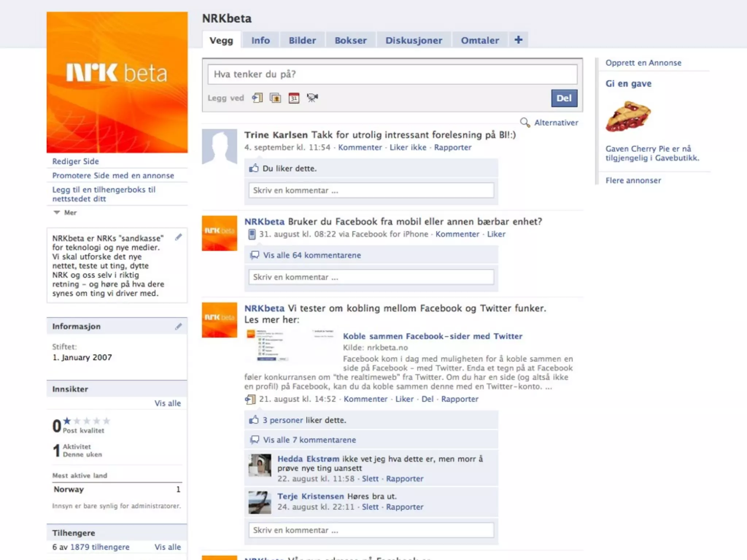Attach an event using the calendar icon
Viewport: 747px width, 560px height.
point(294,98)
